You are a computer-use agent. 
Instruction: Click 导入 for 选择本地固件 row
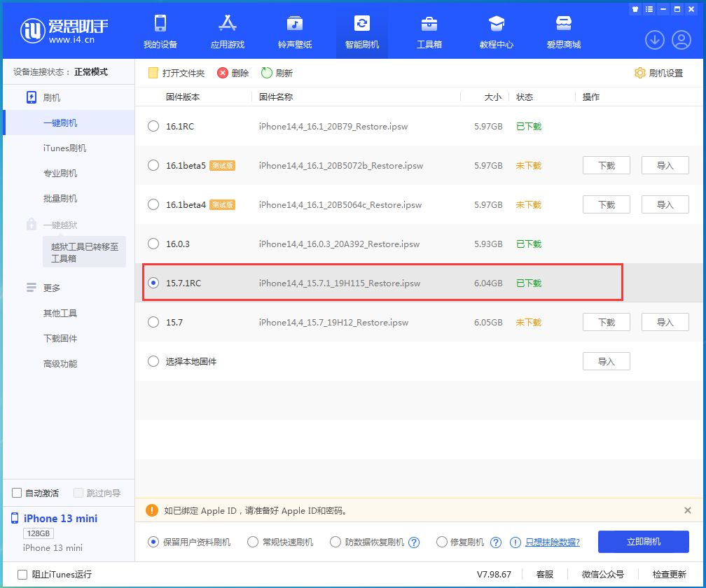[x=606, y=360]
